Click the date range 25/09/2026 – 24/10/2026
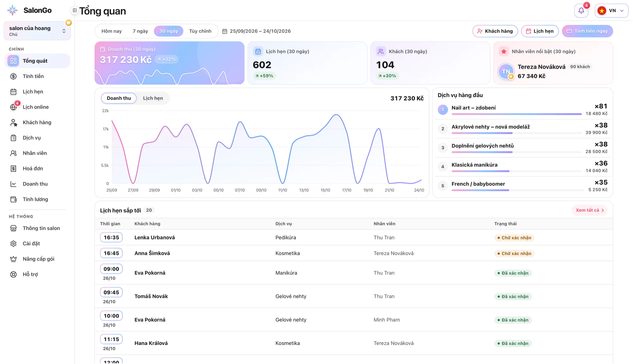Image resolution: width=633 pixels, height=364 pixels. coord(260,31)
